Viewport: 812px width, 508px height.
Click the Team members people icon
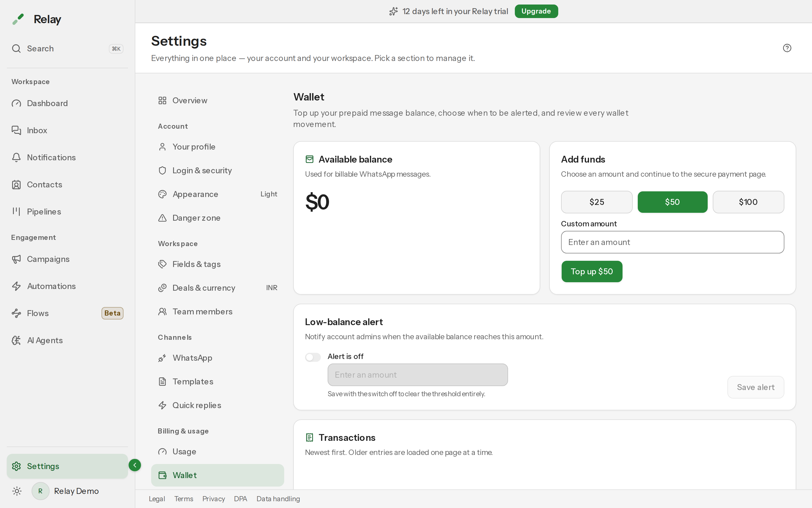tap(162, 312)
